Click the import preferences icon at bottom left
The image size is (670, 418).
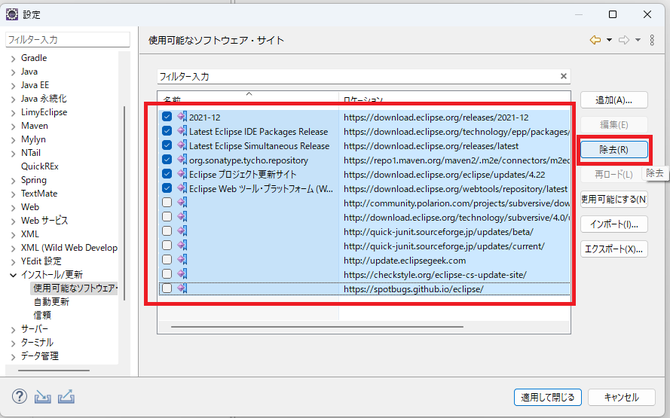point(43,397)
